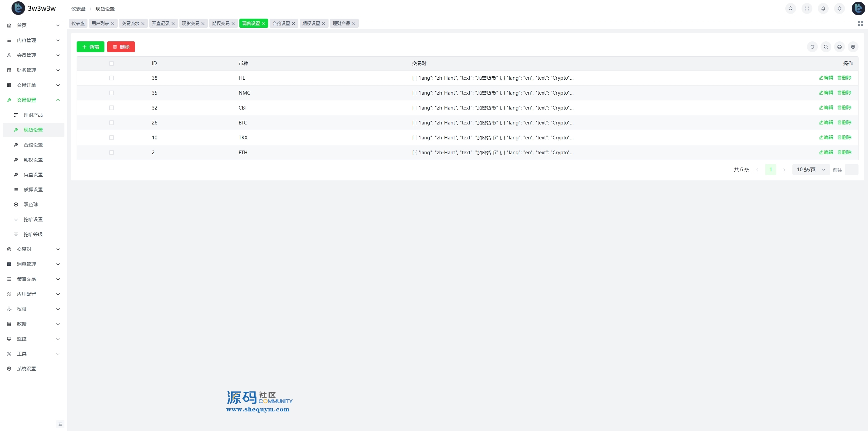Toggle fullscreen icon in top bar
Image resolution: width=868 pixels, height=431 pixels.
coord(807,8)
